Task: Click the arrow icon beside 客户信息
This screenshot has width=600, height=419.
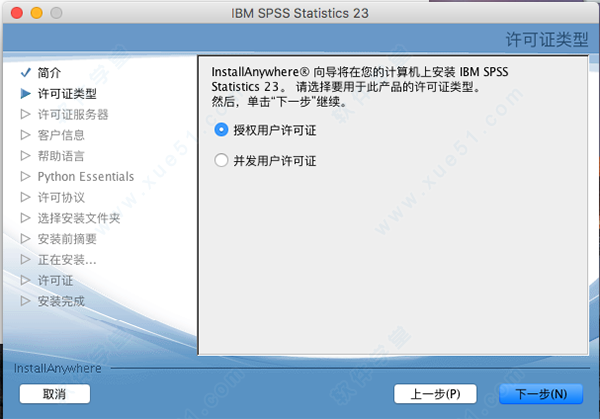Action: point(26,135)
